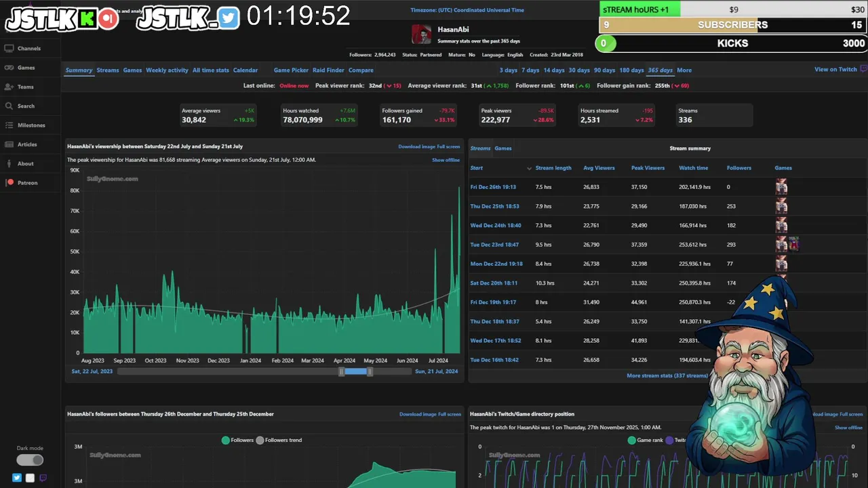This screenshot has height=488, width=868.
Task: Open More stream stats (337 streams)
Action: pyautogui.click(x=667, y=375)
